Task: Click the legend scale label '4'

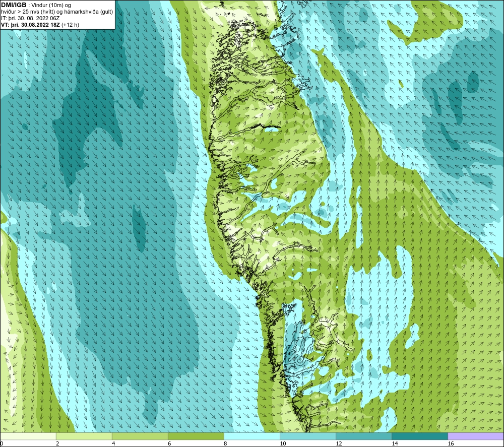Action: (113, 443)
